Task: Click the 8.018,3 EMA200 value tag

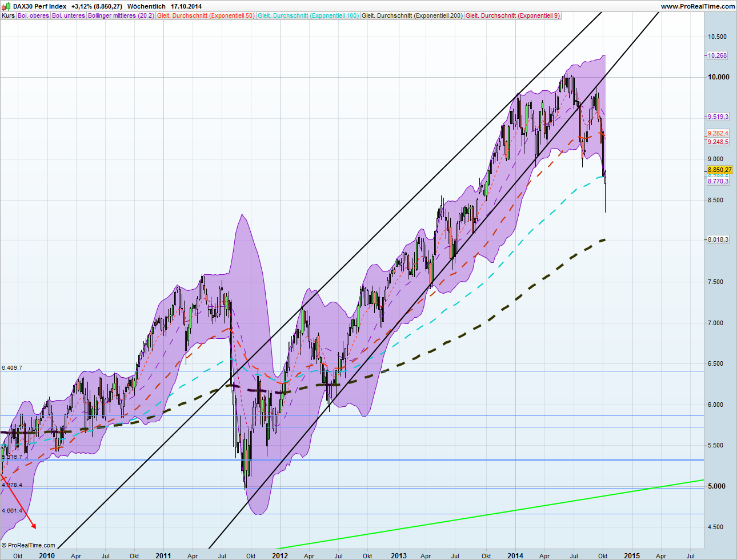Action: coord(718,239)
